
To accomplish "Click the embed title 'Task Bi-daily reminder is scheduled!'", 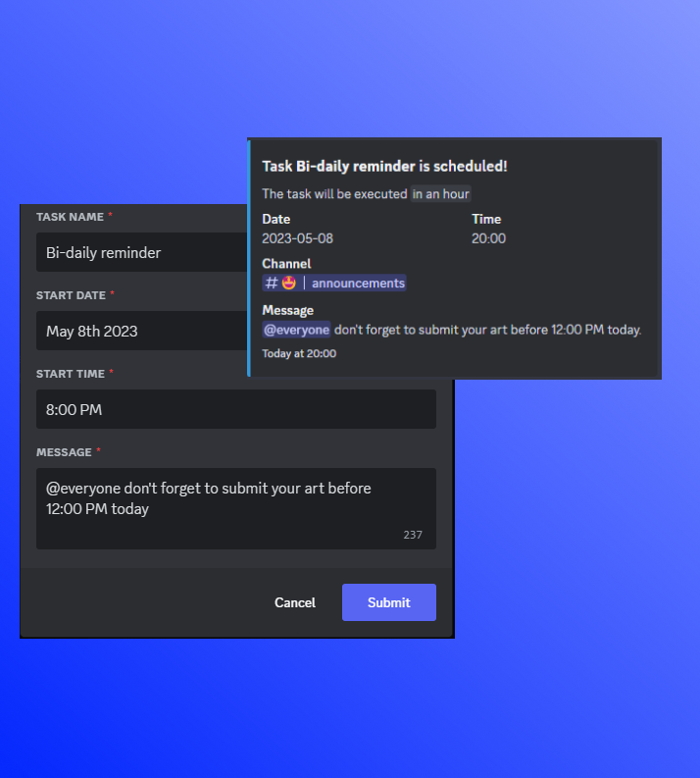I will click(x=384, y=167).
